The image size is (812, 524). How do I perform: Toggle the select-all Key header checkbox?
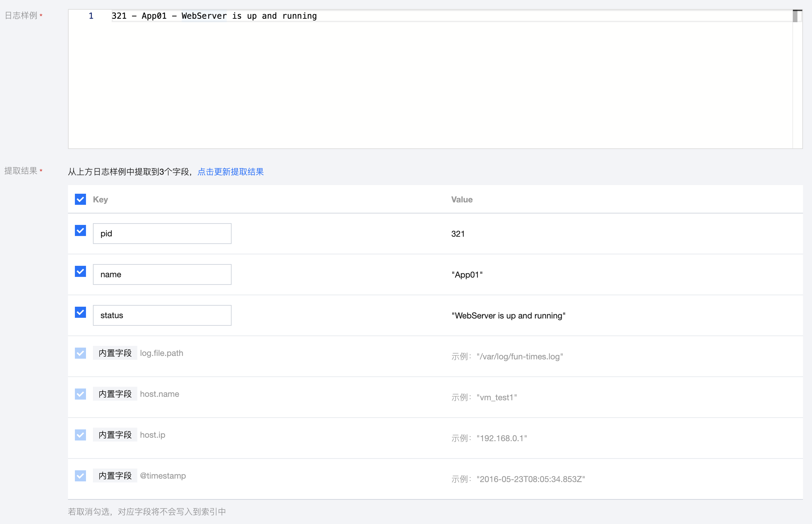[80, 199]
